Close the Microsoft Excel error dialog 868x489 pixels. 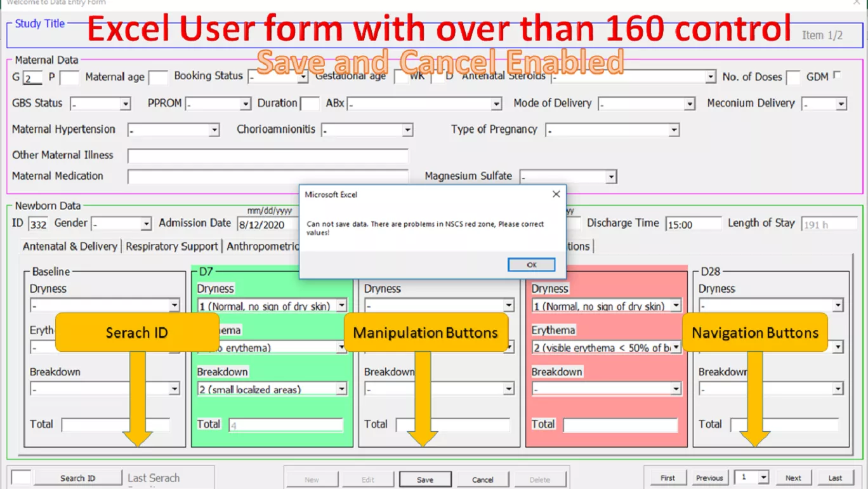556,194
